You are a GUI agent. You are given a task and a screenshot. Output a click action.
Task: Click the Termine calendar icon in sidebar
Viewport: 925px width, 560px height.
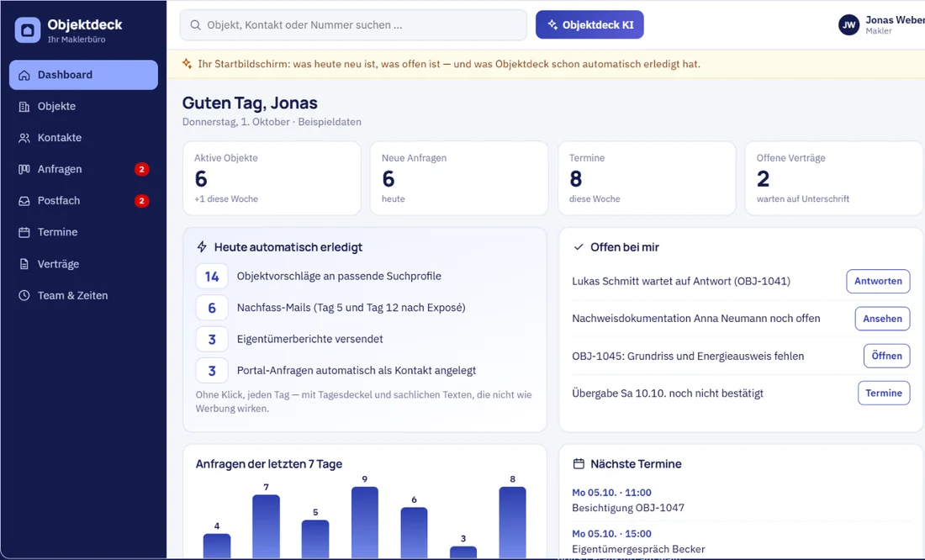point(24,232)
